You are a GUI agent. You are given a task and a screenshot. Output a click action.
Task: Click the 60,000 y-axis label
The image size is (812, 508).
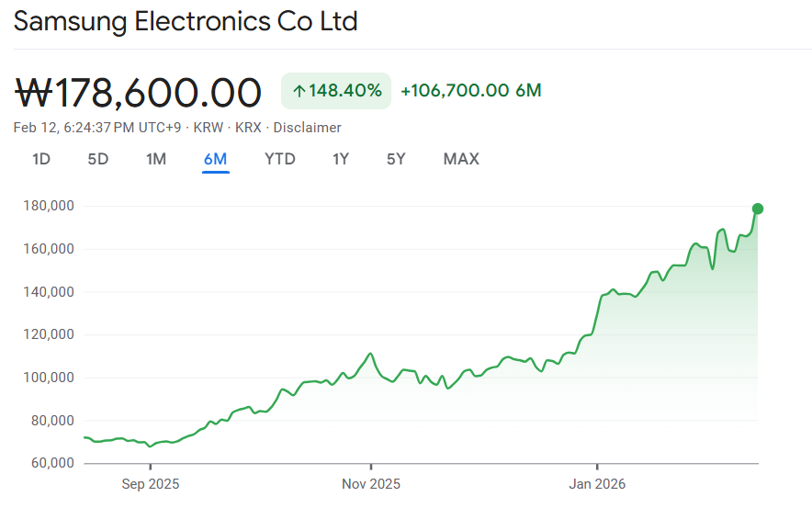pyautogui.click(x=51, y=463)
